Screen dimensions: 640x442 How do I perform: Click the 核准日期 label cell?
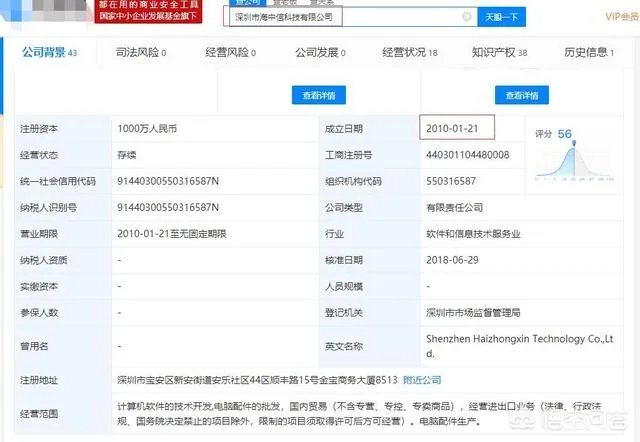369,260
